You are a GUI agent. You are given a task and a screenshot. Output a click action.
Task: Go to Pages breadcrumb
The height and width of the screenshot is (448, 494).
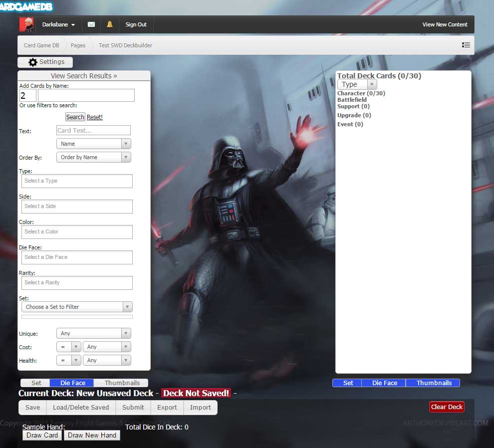point(78,45)
